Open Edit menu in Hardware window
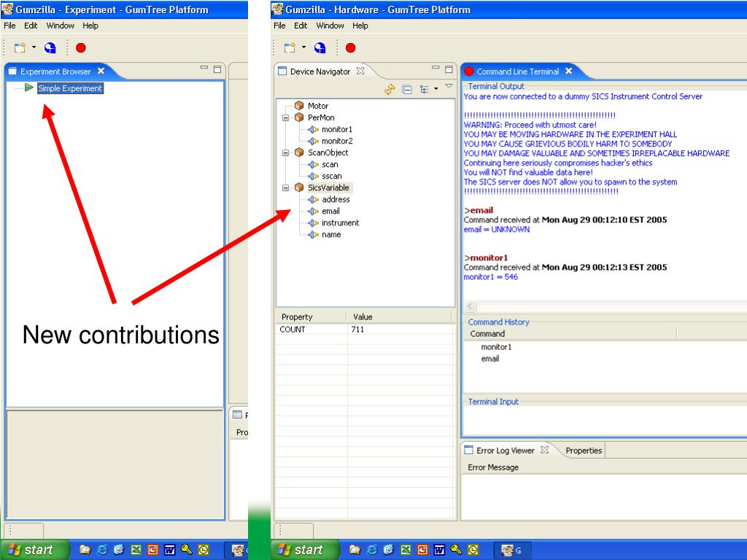Viewport: 747px width, 560px height. coord(300,26)
